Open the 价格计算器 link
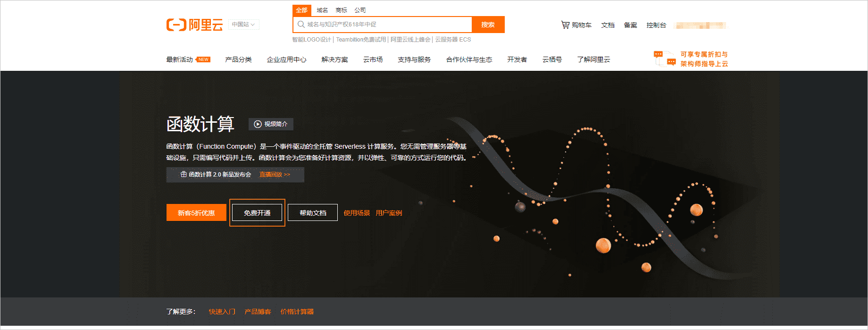Viewport: 868px width, 330px height. pyautogui.click(x=297, y=312)
